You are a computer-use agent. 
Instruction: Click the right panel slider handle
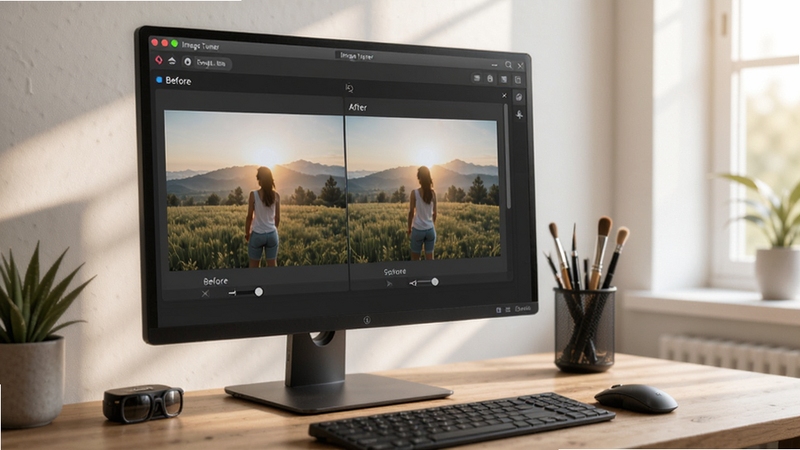[x=435, y=282]
